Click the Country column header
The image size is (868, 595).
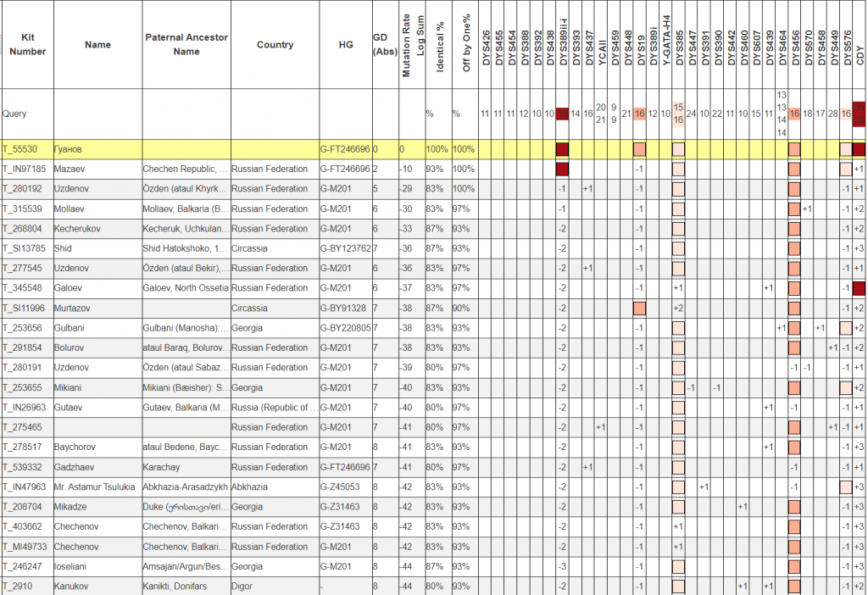[275, 45]
